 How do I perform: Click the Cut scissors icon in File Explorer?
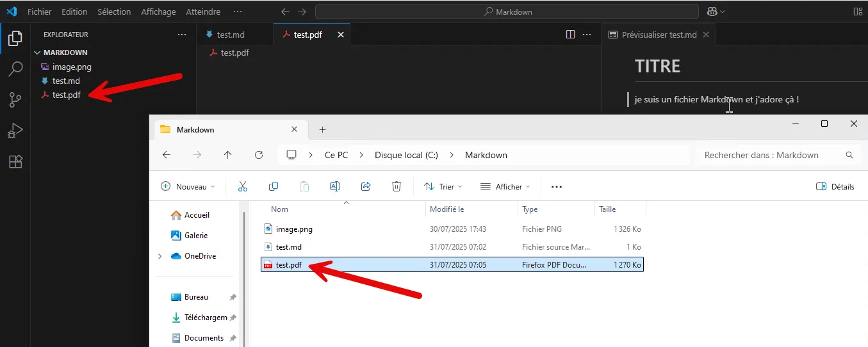point(243,186)
